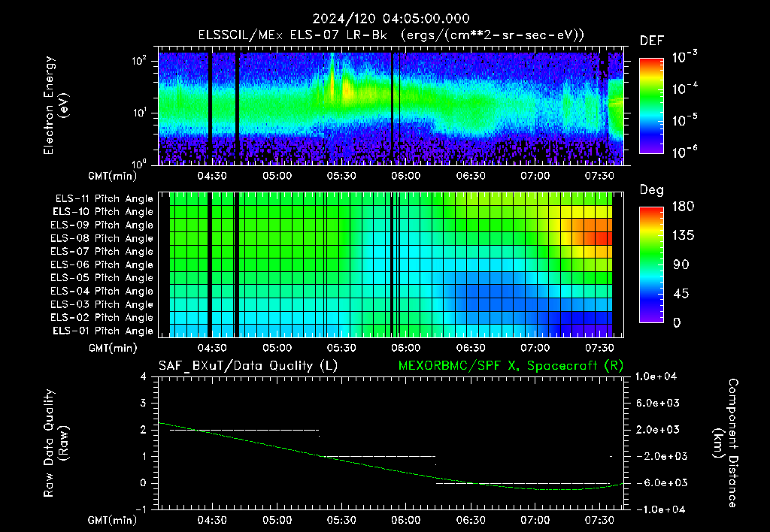Click the 06:00 tick label under pitch angle panel
The width and height of the screenshot is (770, 532).
click(x=405, y=348)
